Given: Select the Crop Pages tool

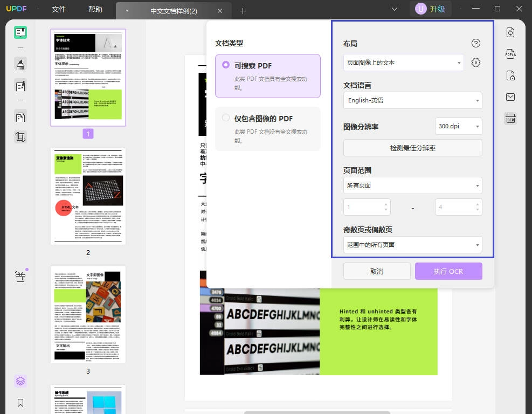Looking at the screenshot, I should [20, 137].
